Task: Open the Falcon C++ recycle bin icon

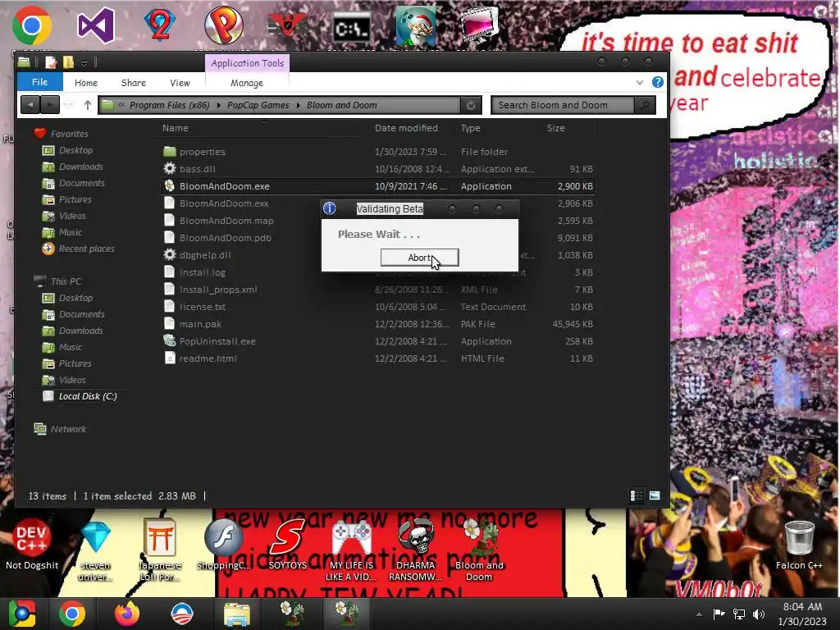Action: point(799,545)
